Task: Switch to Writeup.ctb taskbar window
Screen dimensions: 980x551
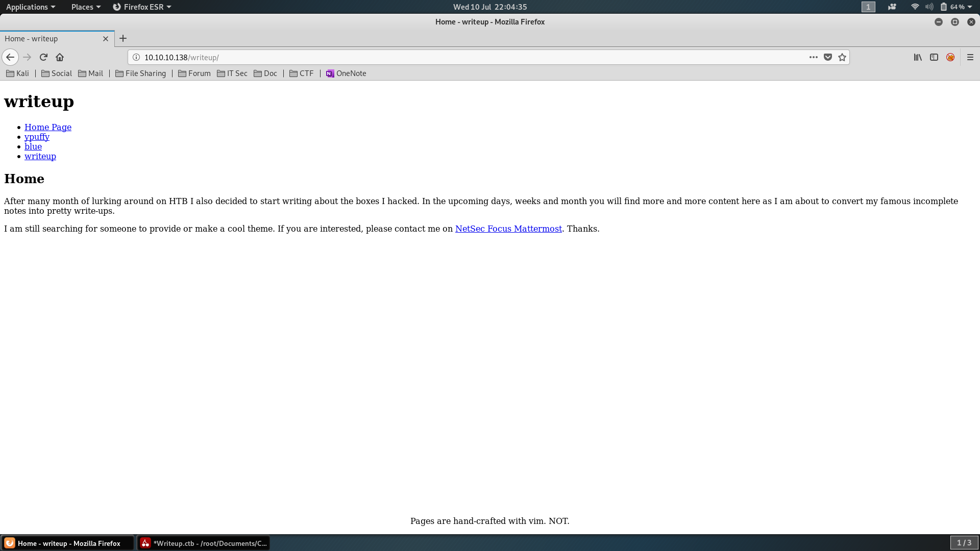Action: pos(204,543)
